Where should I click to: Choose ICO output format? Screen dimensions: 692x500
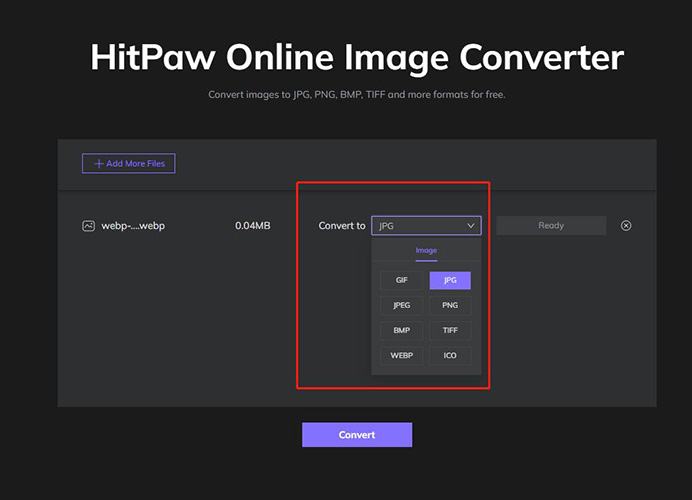pyautogui.click(x=450, y=355)
